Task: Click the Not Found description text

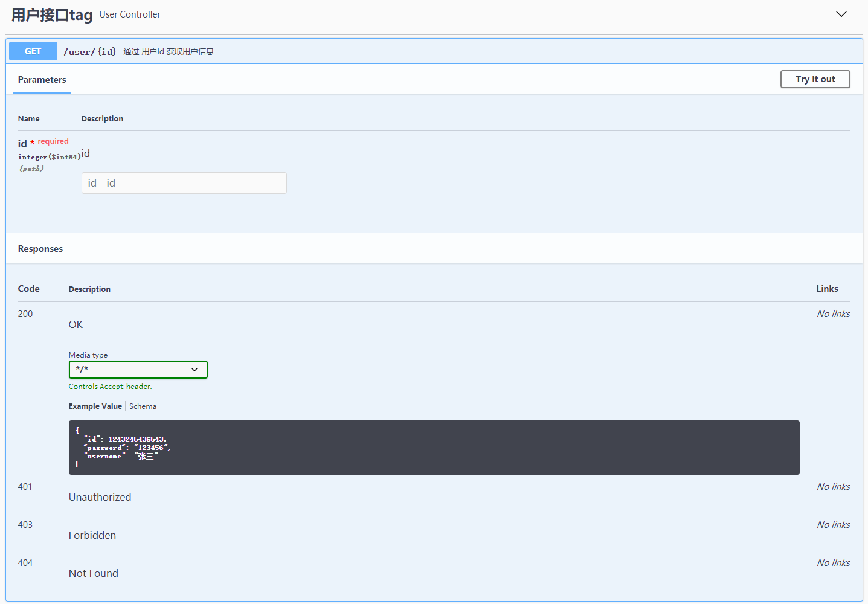Action: (x=94, y=573)
